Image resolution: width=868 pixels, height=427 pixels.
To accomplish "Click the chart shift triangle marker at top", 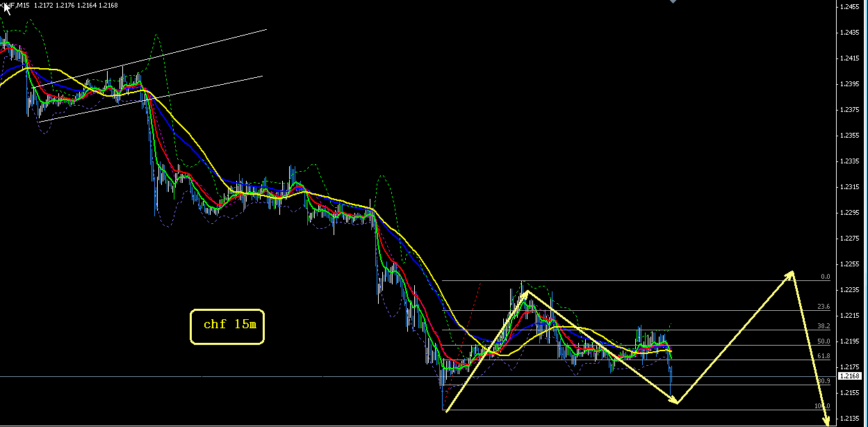I will [672, 2].
